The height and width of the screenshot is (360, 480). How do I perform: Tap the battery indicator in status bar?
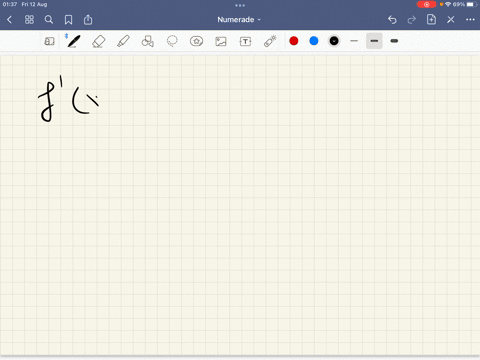point(471,4)
